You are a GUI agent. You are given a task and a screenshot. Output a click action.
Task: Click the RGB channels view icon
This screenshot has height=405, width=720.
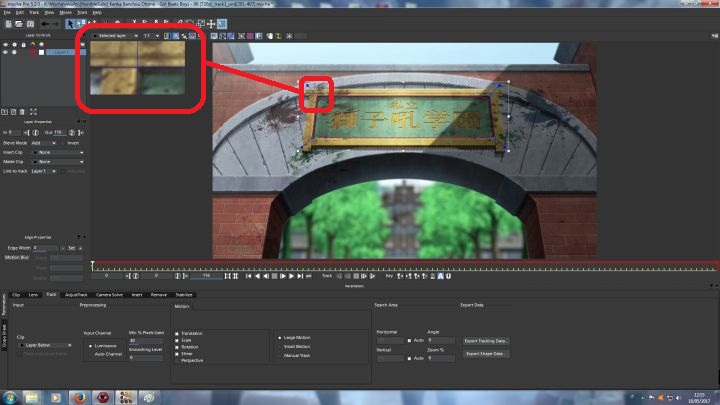click(x=167, y=36)
